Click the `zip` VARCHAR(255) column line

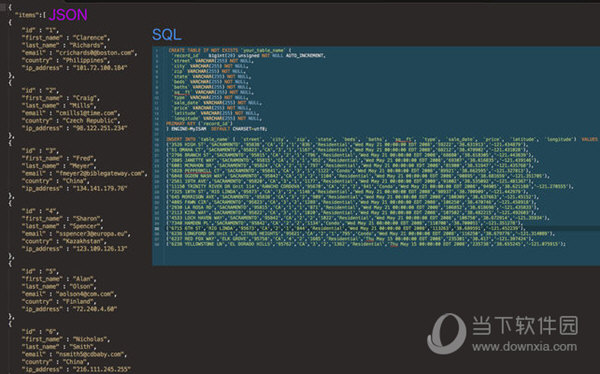(x=209, y=71)
